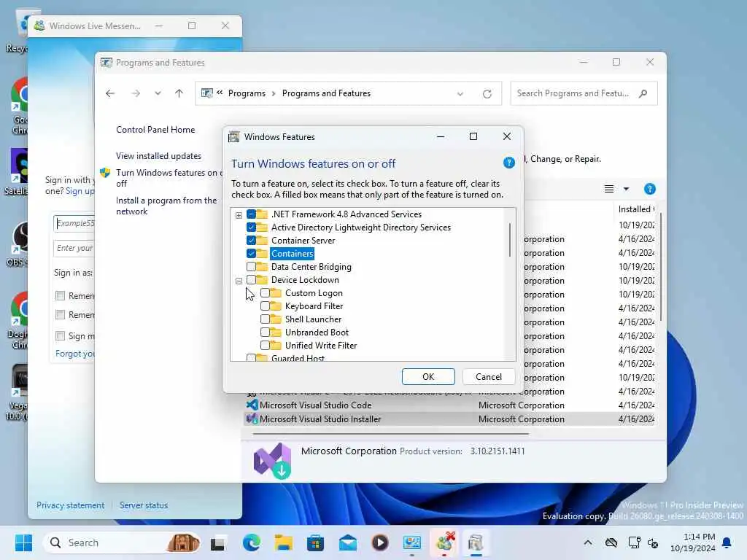Click the programs list horizontal scrollbar
The height and width of the screenshot is (560, 747).
[x=391, y=434]
